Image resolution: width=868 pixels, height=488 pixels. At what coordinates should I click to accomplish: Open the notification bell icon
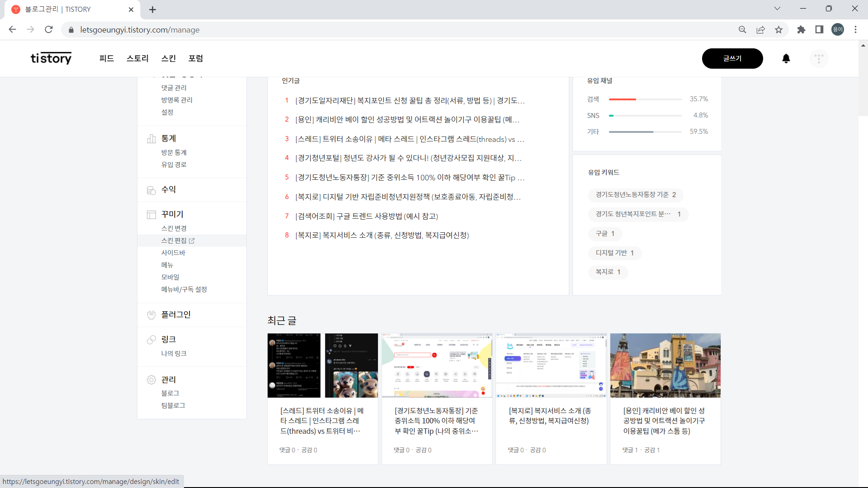coord(786,58)
